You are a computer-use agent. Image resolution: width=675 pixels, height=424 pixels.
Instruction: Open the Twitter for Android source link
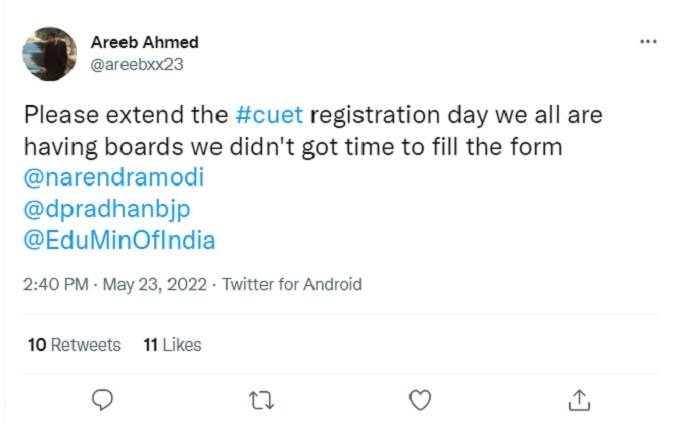click(x=291, y=284)
